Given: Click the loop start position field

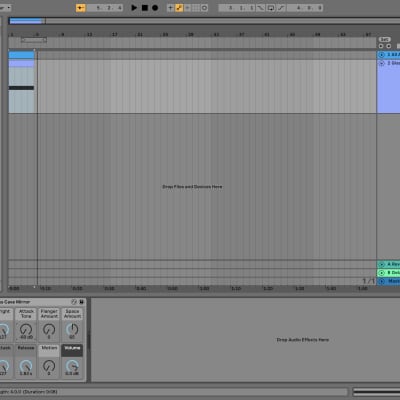Looking at the screenshot, I should 237,8.
